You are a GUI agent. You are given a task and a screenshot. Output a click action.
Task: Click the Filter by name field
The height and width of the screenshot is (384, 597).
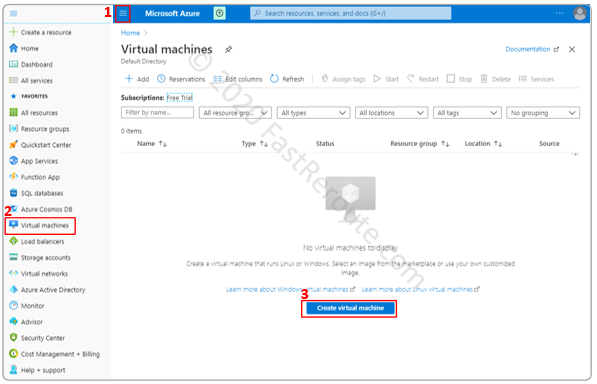(x=157, y=112)
